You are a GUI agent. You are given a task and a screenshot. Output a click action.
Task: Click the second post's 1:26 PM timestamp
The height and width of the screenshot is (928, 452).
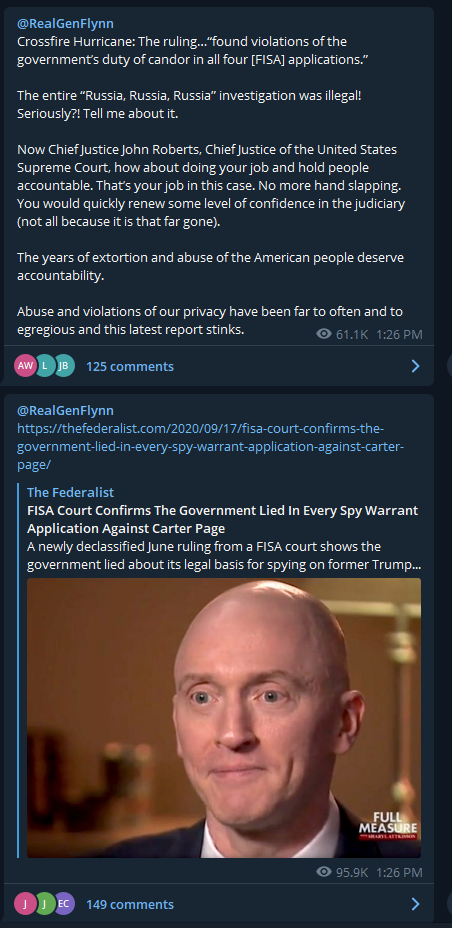point(399,872)
